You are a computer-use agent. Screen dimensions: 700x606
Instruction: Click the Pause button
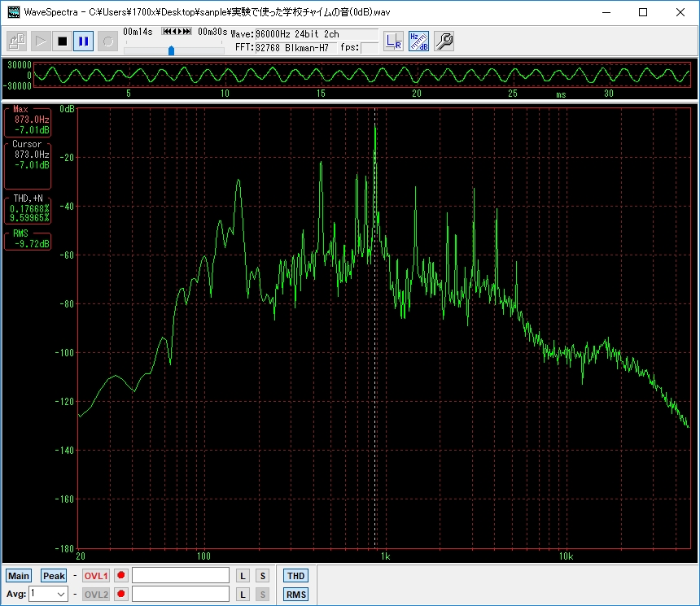click(x=84, y=41)
